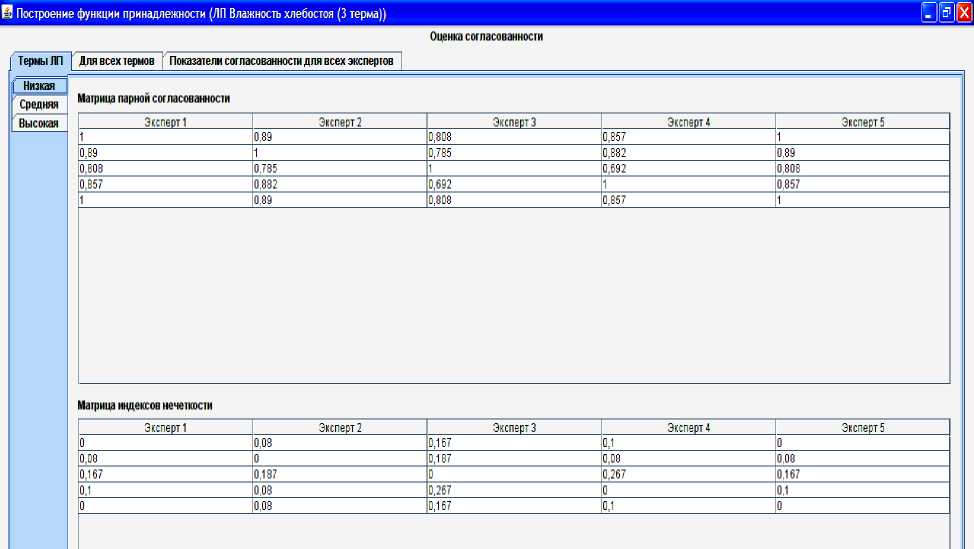Click Эксперт 3 header in индексов нечеткости table
The width and height of the screenshot is (974, 549).
pos(514,427)
